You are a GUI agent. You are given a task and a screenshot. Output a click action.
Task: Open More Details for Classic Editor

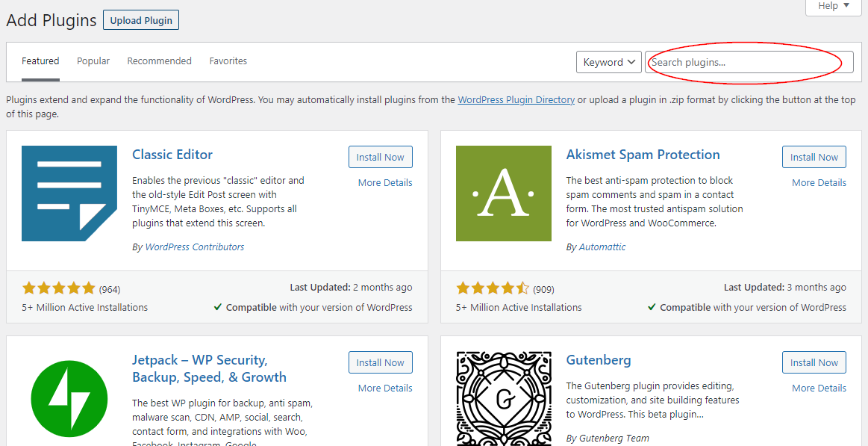pos(385,183)
